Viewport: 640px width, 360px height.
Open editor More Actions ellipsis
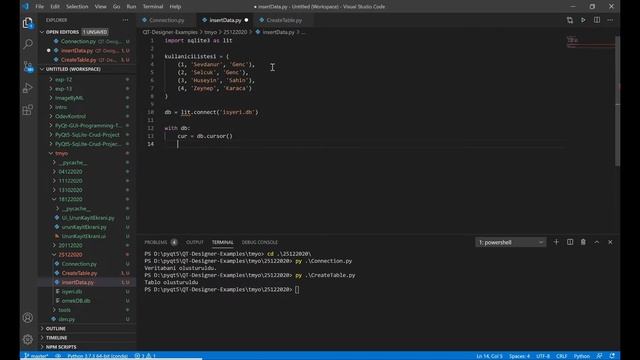(x=610, y=20)
